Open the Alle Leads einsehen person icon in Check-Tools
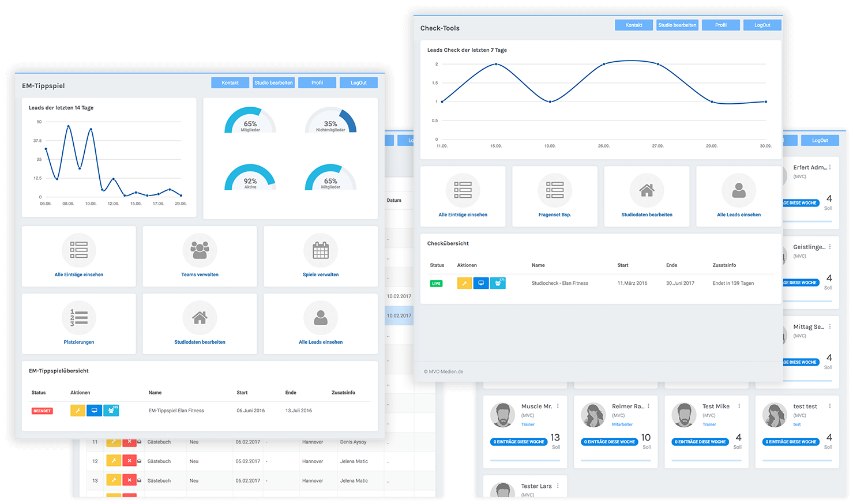This screenshot has height=504, width=853. (739, 190)
